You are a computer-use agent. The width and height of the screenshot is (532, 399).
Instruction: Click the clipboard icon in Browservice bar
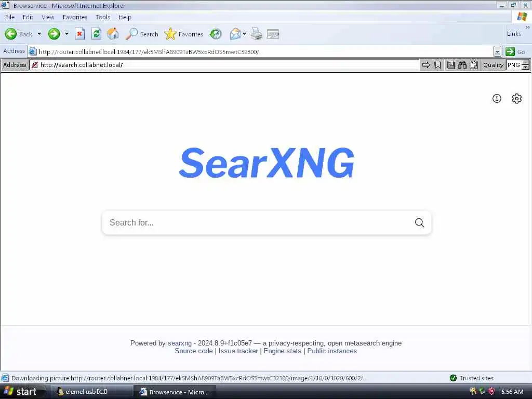click(x=474, y=65)
